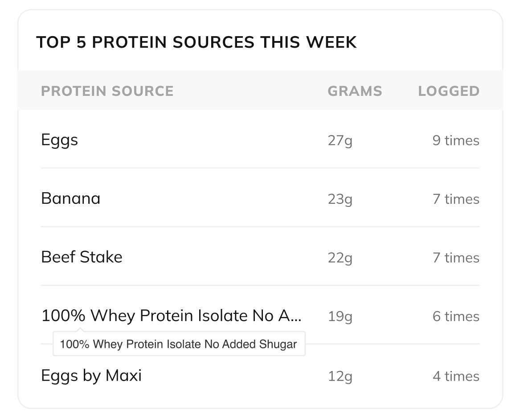Click the 22g value for Beef Stake

(340, 258)
